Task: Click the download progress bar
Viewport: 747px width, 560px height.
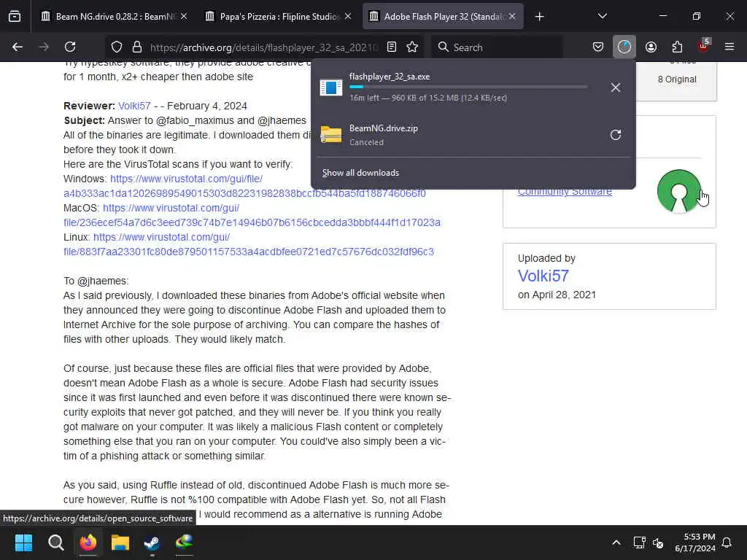Action: [x=468, y=87]
